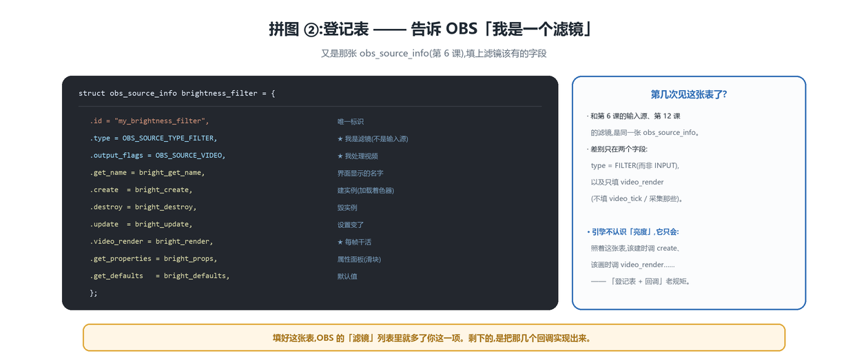Click the comment ★ 我处理视频
Screen dimensions: 868x358
coord(358,156)
